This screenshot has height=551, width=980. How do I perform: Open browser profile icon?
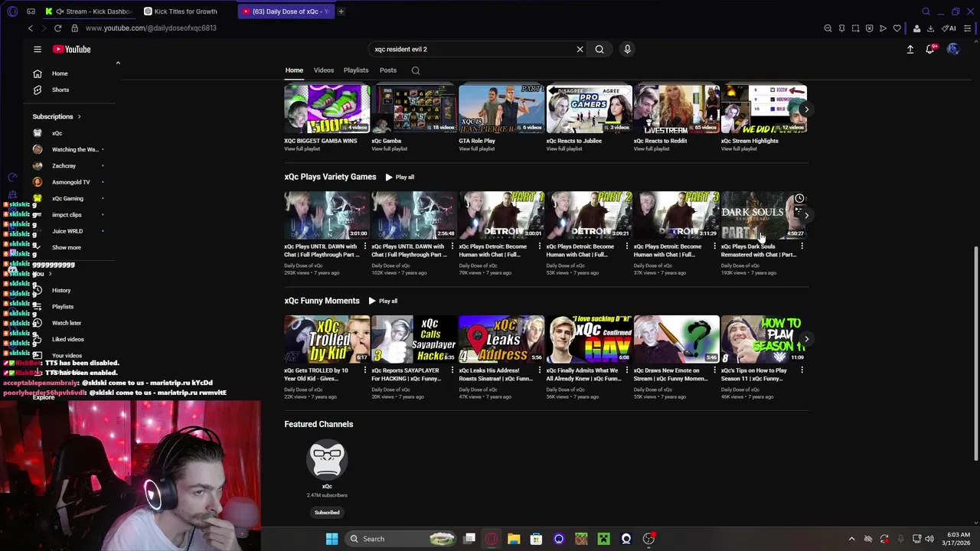coord(916,28)
